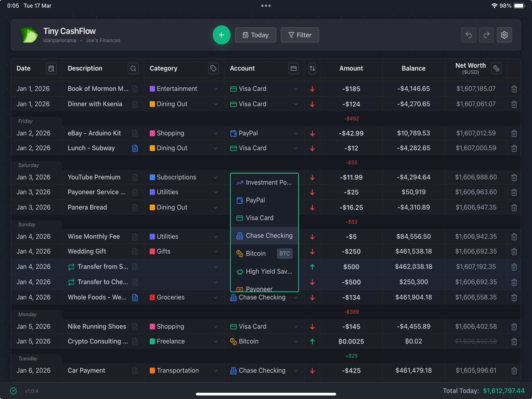This screenshot has height=399, width=532.
Task: Open the note icon for Lunch - Subway
Action: (x=135, y=148)
